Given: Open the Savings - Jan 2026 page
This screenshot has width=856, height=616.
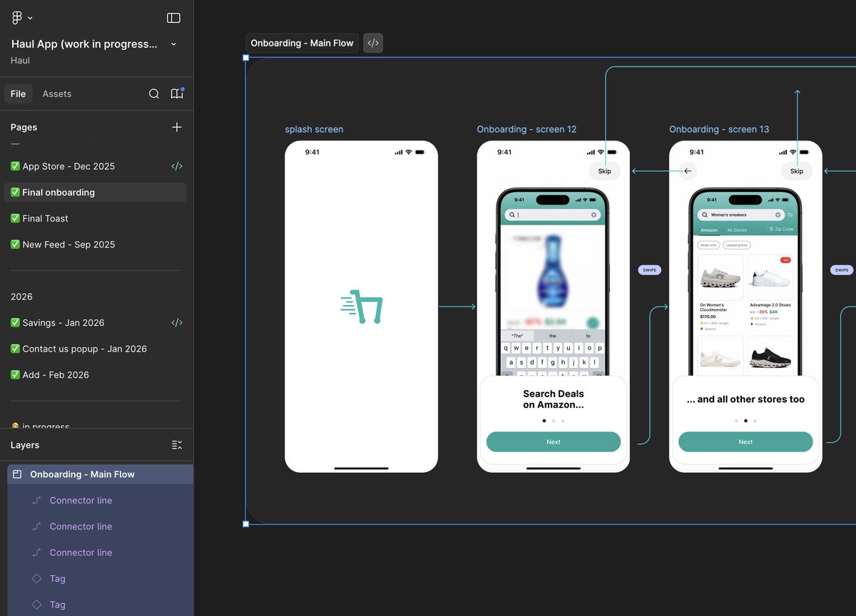Looking at the screenshot, I should 58,323.
